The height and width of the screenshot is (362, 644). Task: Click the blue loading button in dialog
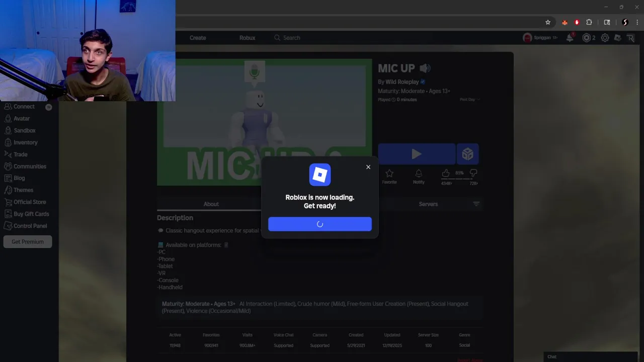[x=320, y=224]
